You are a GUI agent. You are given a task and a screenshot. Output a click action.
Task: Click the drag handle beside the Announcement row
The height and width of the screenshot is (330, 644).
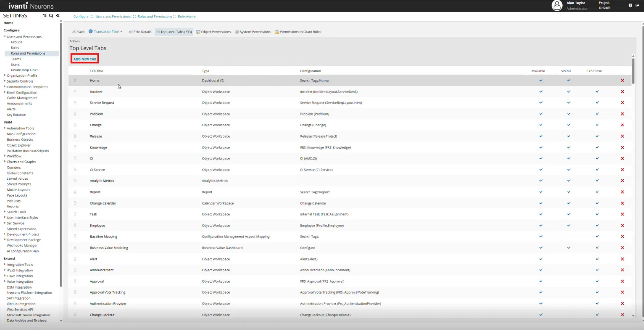(x=75, y=270)
